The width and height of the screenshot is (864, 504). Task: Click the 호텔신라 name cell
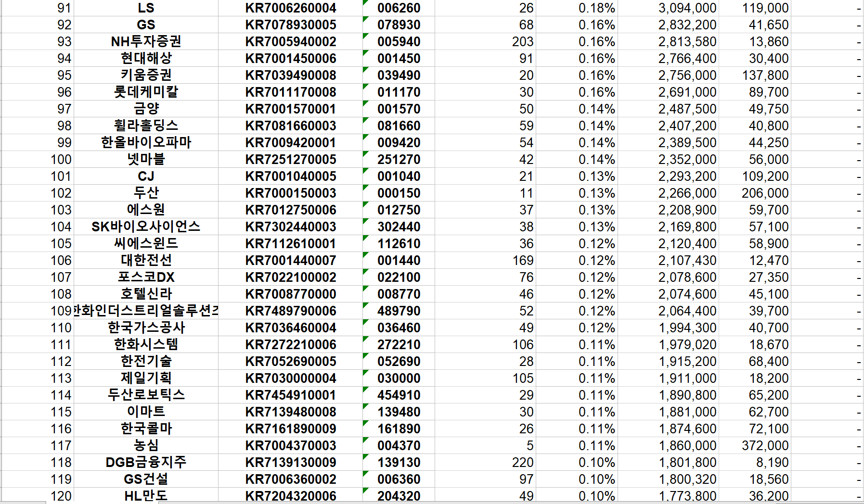pos(146,294)
